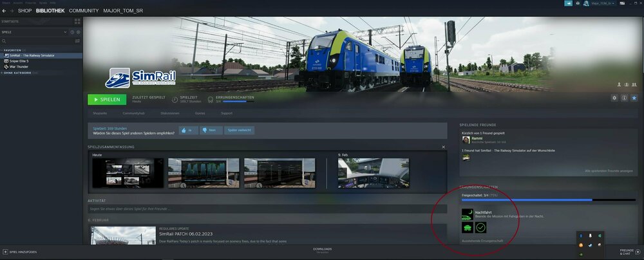Image resolution: width=644 pixels, height=260 pixels.
Task: Click SPIEL HINZUFÜGEN plus icon
Action: pos(5,252)
